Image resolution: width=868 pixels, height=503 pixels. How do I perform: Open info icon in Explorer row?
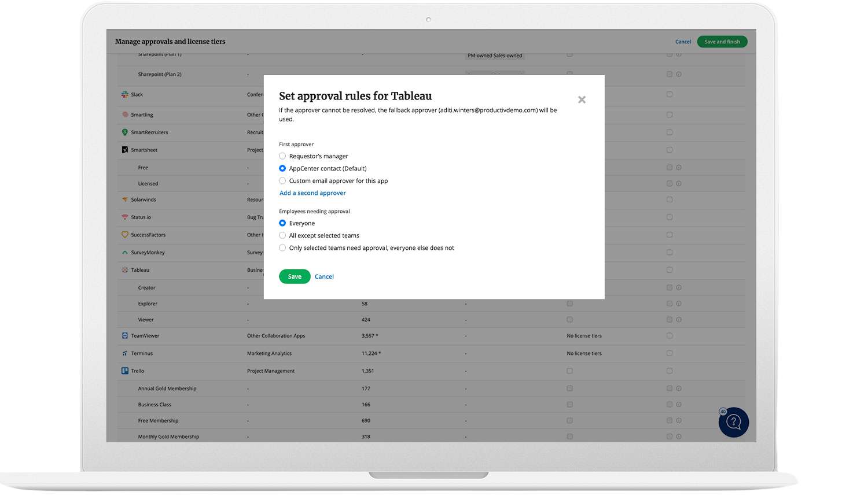pos(679,304)
